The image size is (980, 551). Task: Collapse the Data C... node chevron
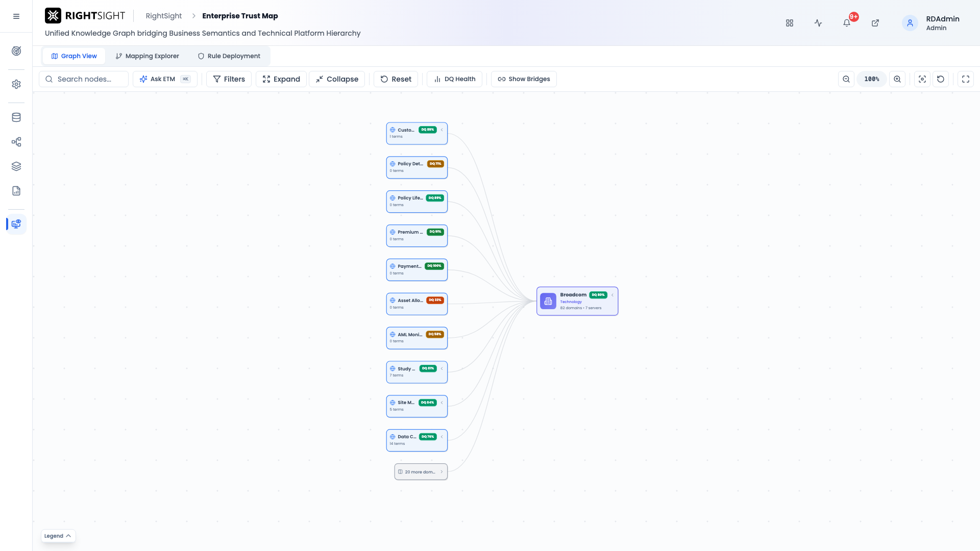tap(442, 437)
